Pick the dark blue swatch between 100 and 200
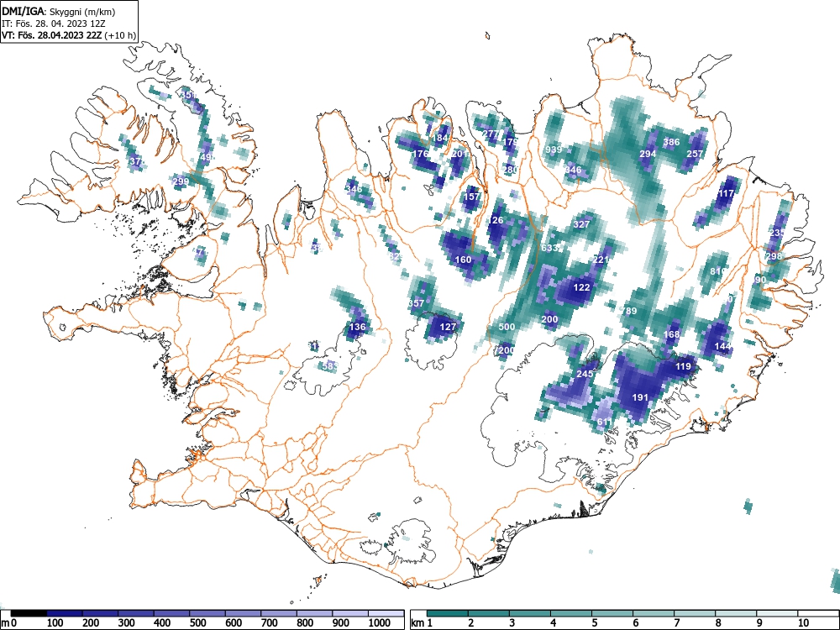 click(65, 613)
